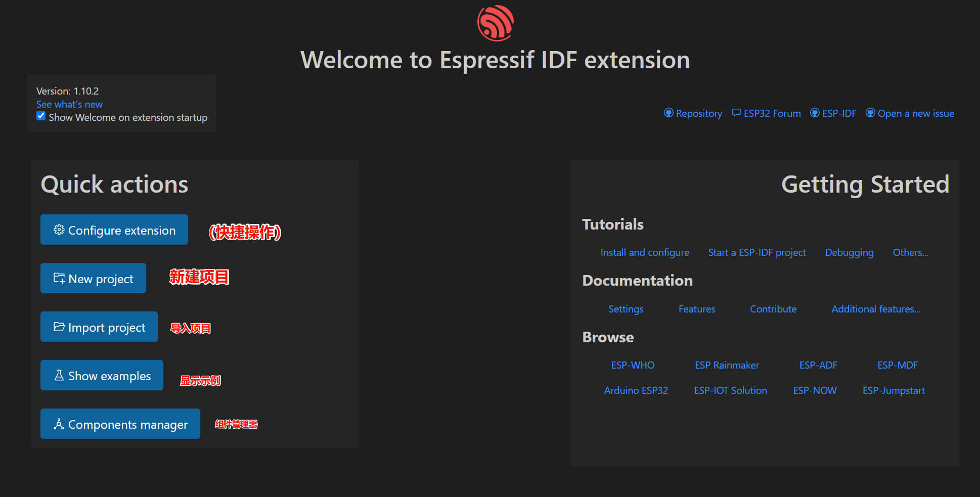Image resolution: width=980 pixels, height=497 pixels.
Task: Click the comment icon beside ESP32 Forum
Action: coord(736,113)
